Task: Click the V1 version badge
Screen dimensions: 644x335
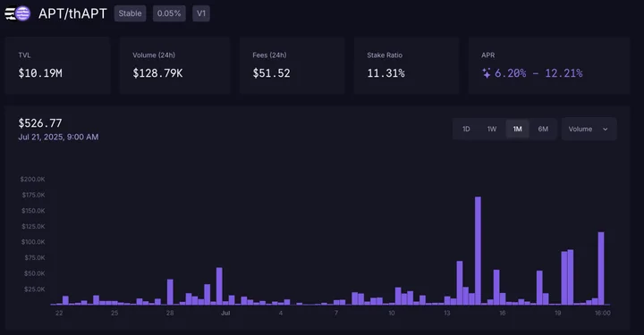Action: point(201,13)
